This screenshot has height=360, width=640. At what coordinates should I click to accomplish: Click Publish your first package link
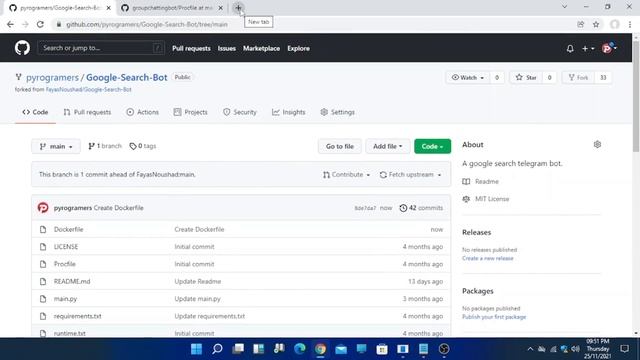click(x=494, y=317)
